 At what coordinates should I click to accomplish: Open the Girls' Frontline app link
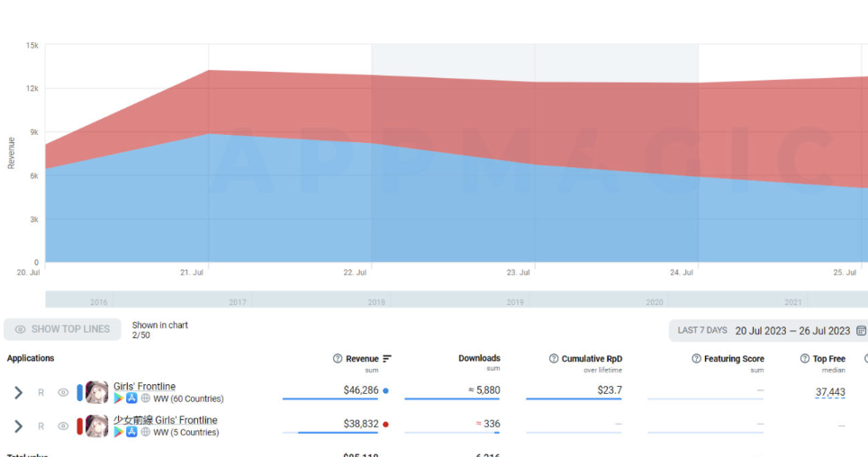[x=144, y=387]
